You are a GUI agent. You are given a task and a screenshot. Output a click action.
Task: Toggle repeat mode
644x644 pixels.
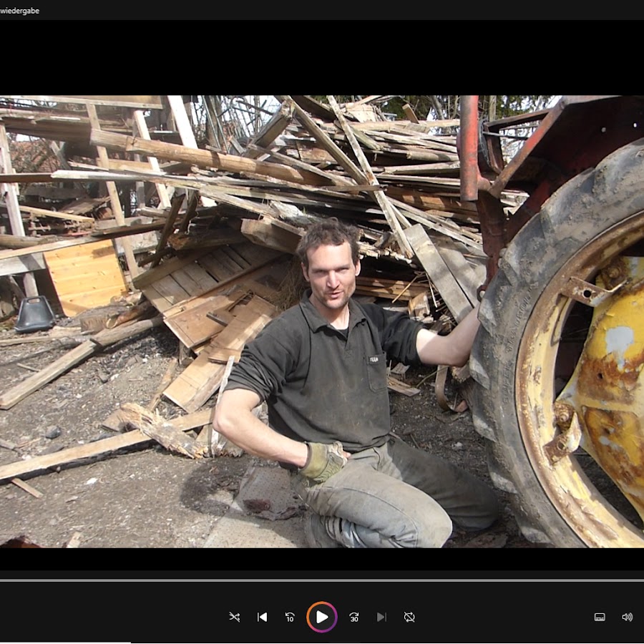click(409, 617)
